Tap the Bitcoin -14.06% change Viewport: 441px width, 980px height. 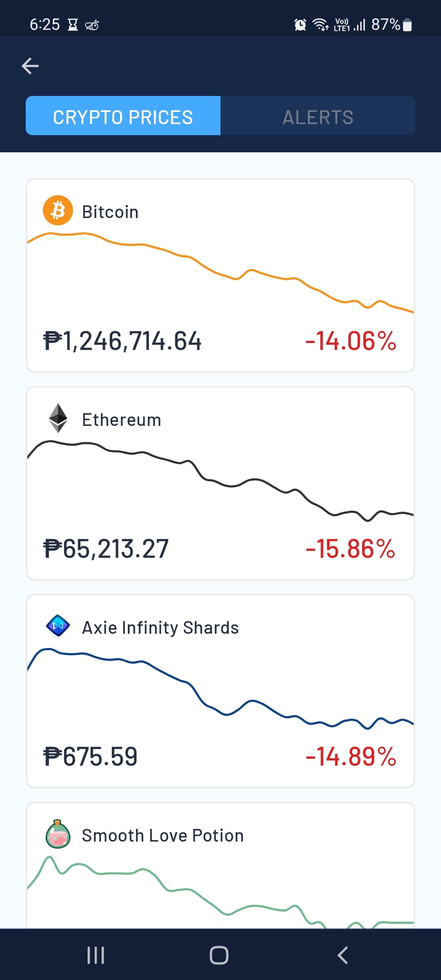click(351, 341)
